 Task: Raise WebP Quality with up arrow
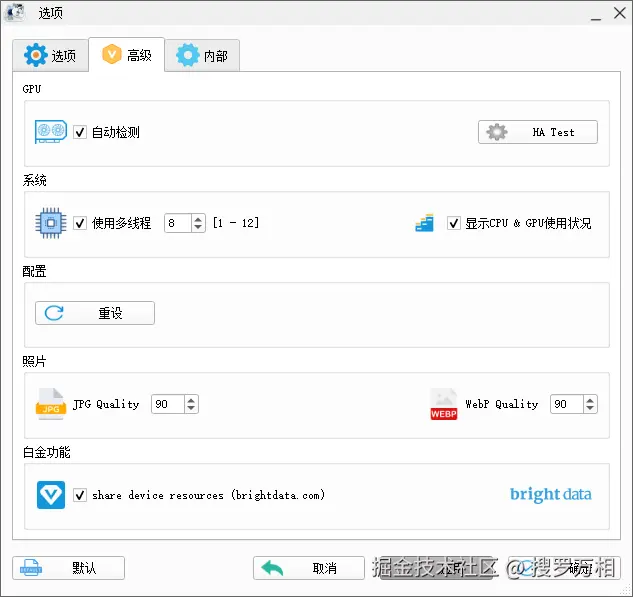[x=590, y=400]
